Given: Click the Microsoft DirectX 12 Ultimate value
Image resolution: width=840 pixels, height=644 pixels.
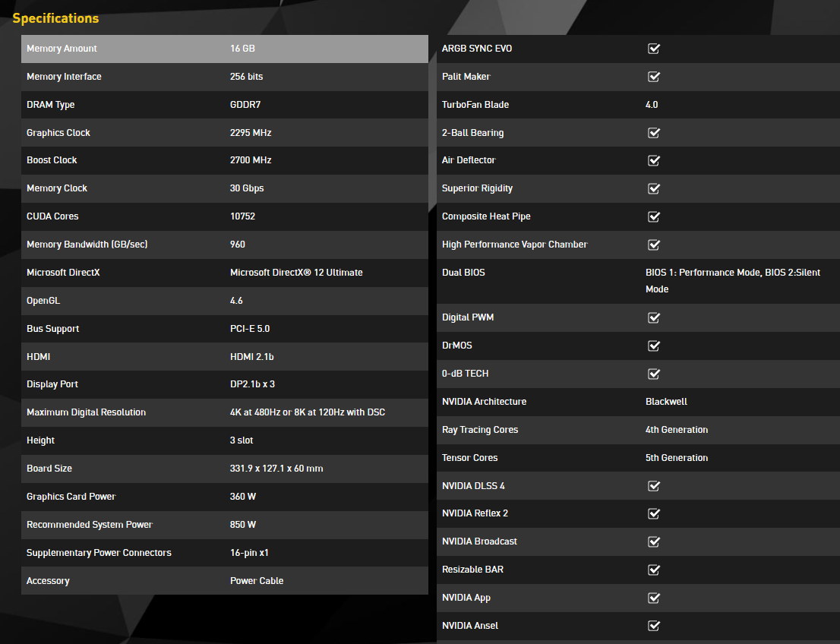Looking at the screenshot, I should pyautogui.click(x=296, y=273).
